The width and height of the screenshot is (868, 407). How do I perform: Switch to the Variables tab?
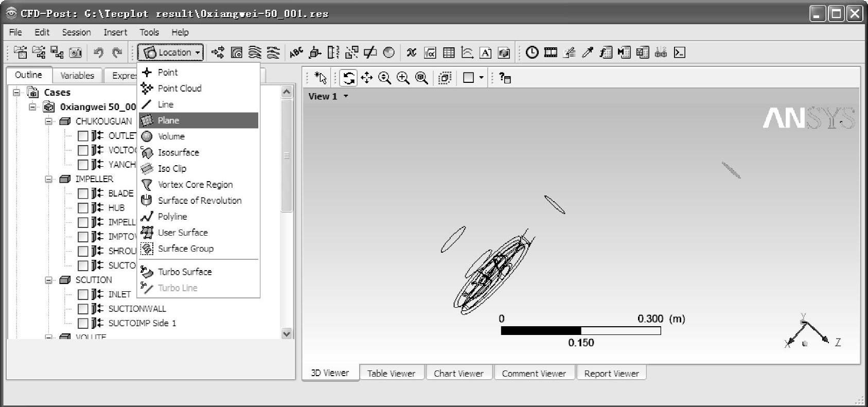[77, 76]
